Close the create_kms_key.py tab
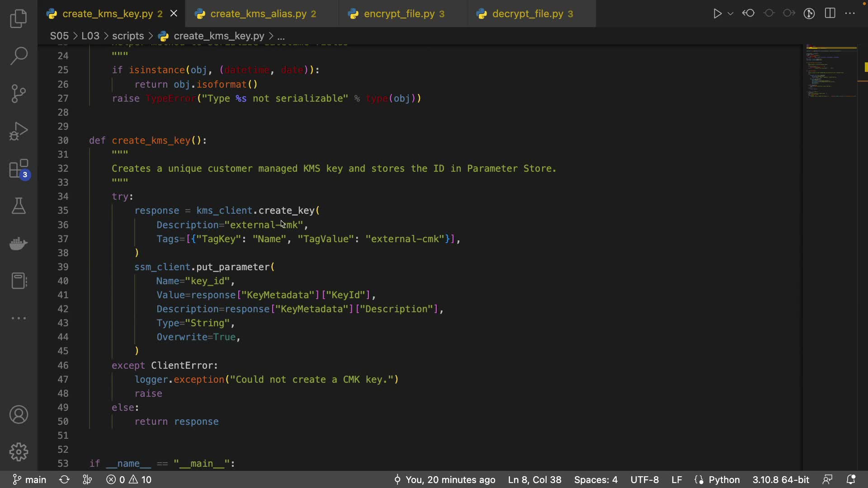Screen dimensions: 868x488 (x=174, y=14)
